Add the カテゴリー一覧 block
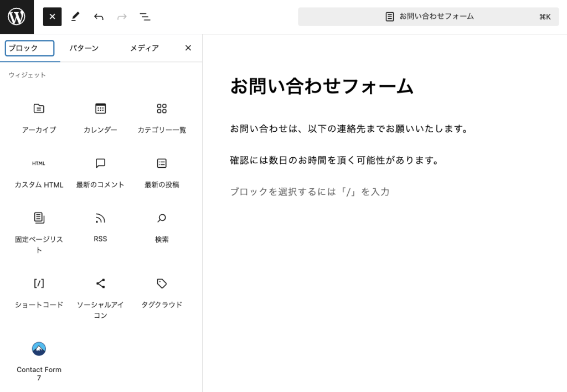Screen dimensions: 567x392 point(161,116)
